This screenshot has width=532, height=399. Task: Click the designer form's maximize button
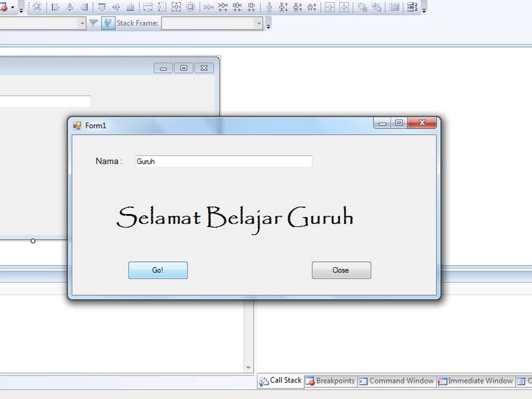click(183, 68)
